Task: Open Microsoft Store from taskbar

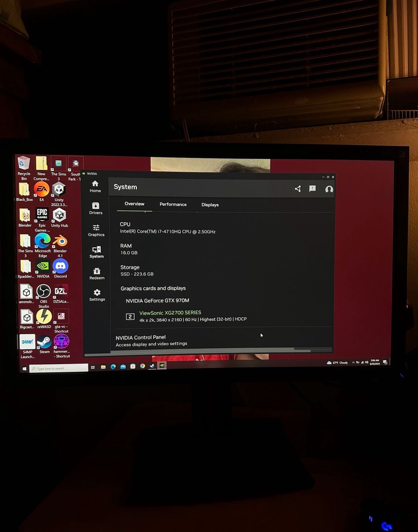Action: coord(133,366)
